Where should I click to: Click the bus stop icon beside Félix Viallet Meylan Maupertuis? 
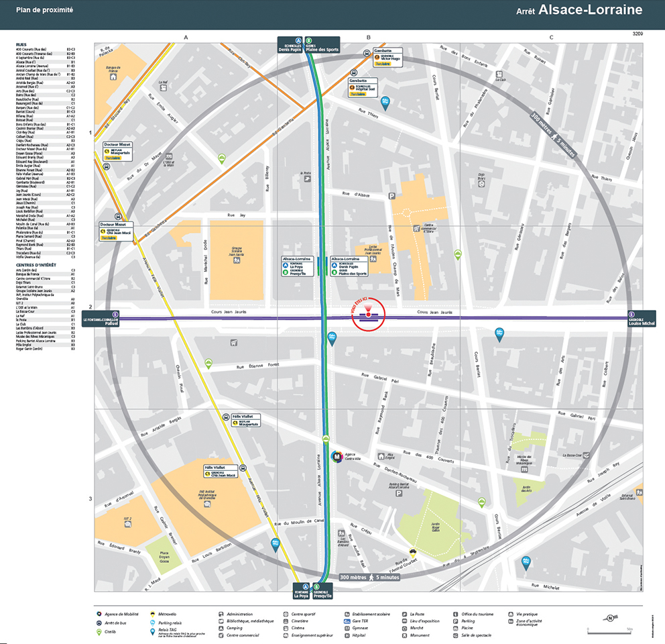click(x=226, y=417)
